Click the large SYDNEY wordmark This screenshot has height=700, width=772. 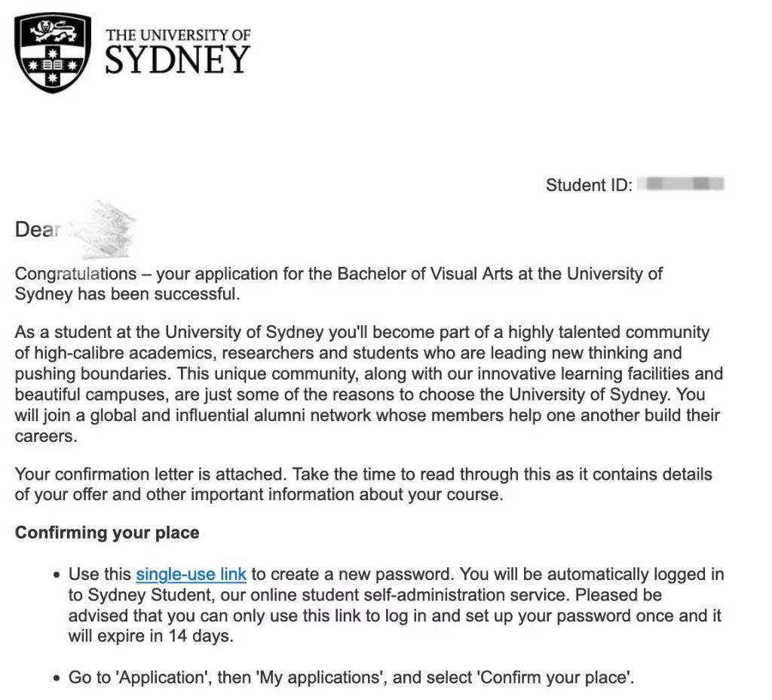point(177,60)
